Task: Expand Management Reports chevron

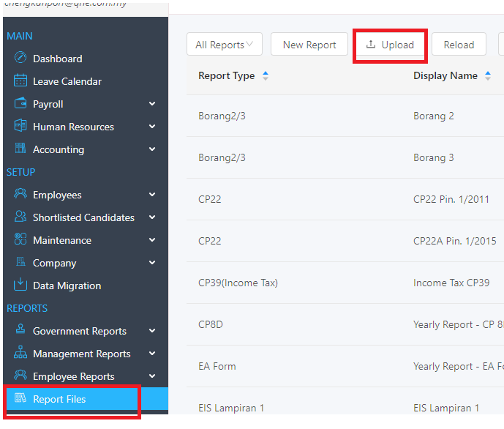Action: (x=152, y=353)
